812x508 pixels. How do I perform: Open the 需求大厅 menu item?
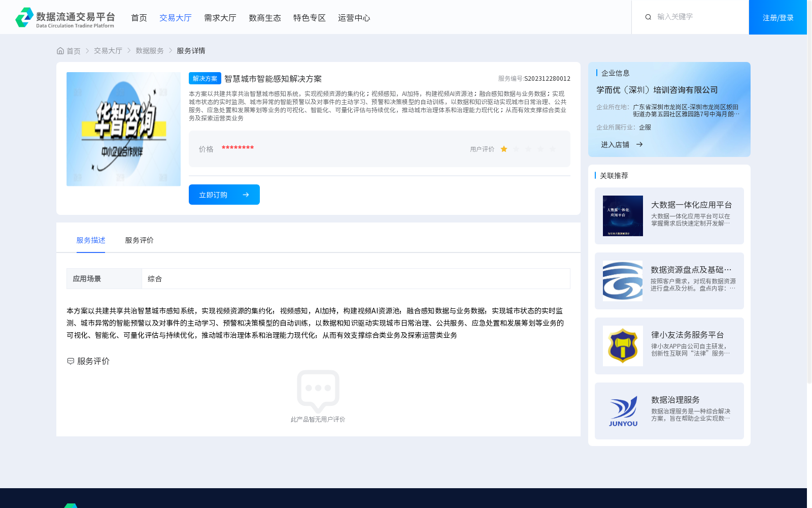pyautogui.click(x=220, y=18)
